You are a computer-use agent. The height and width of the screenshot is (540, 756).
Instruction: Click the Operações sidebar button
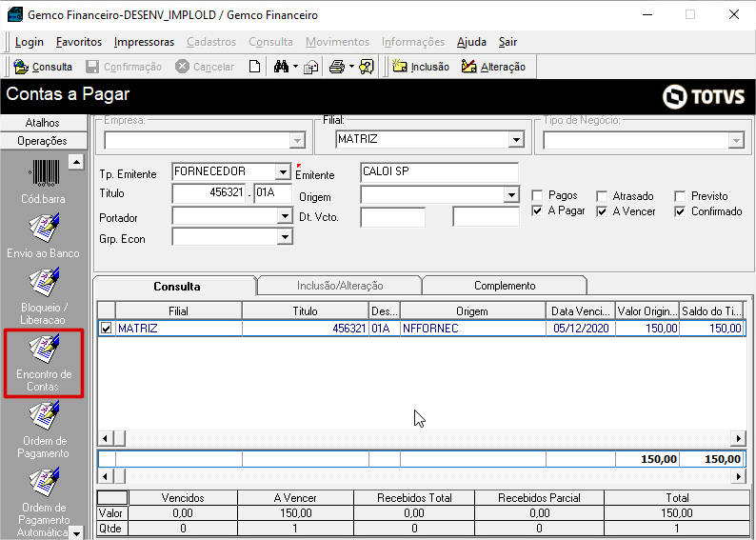[x=43, y=141]
